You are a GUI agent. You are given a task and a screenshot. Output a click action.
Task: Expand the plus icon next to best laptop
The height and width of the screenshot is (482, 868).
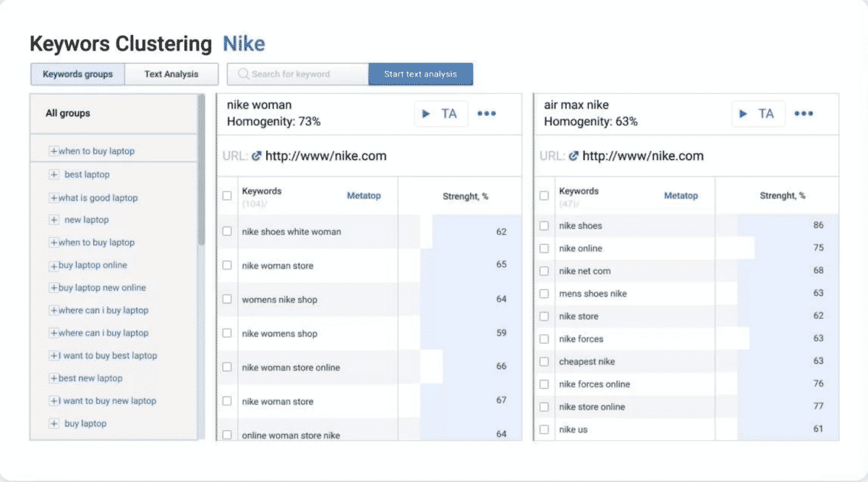coord(54,174)
